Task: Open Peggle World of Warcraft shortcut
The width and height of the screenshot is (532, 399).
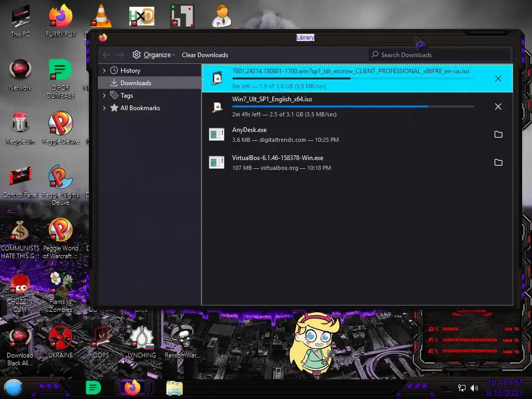Action: tap(60, 239)
